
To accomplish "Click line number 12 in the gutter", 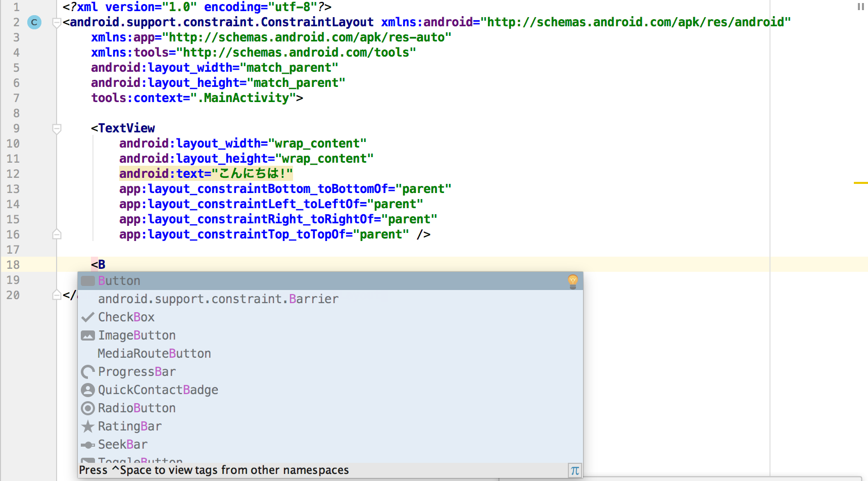I will point(14,173).
